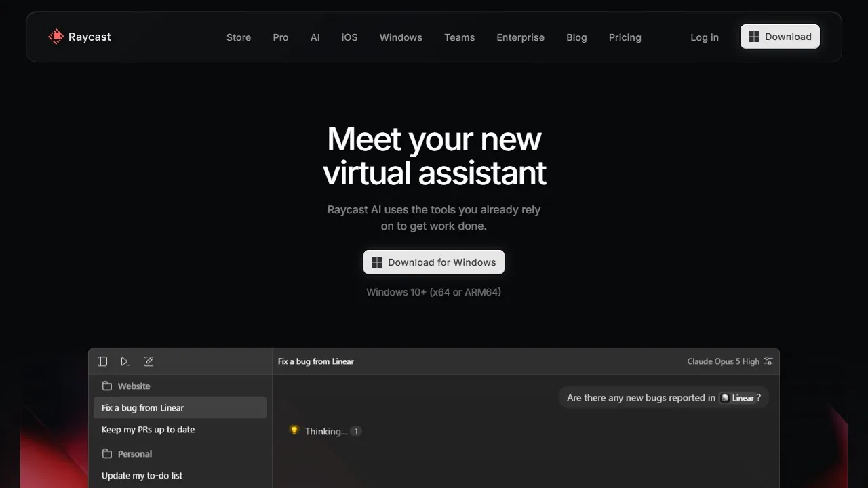Open the Pro nav item
The height and width of the screenshot is (488, 868).
pyautogui.click(x=281, y=37)
